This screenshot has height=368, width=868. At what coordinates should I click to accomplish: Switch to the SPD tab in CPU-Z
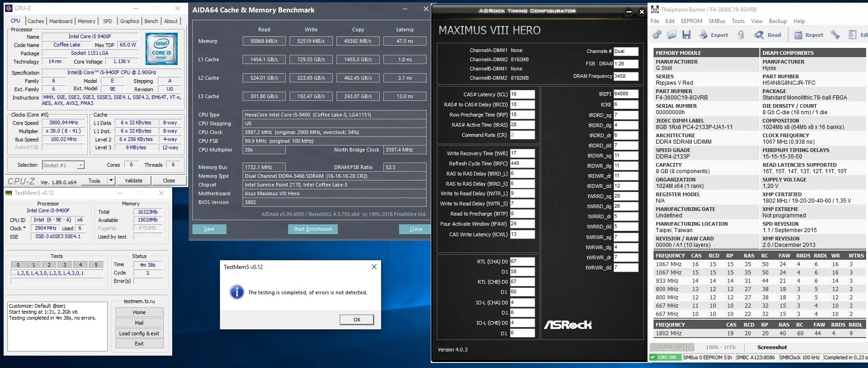pyautogui.click(x=107, y=21)
